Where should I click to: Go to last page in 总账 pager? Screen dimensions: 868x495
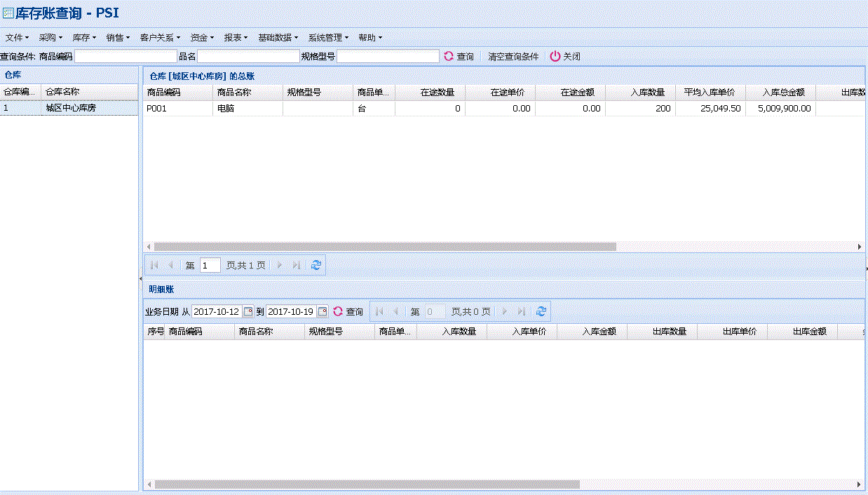(296, 265)
